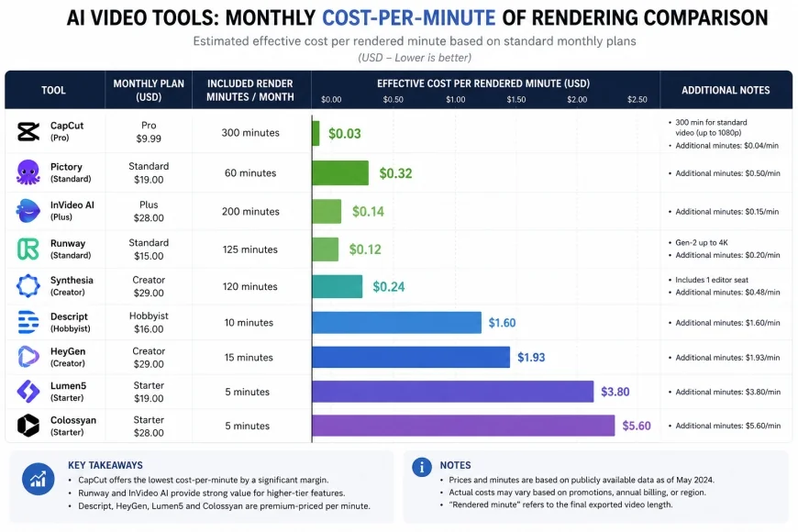Click the Descript striped logo icon
798x532 pixels.
click(28, 322)
